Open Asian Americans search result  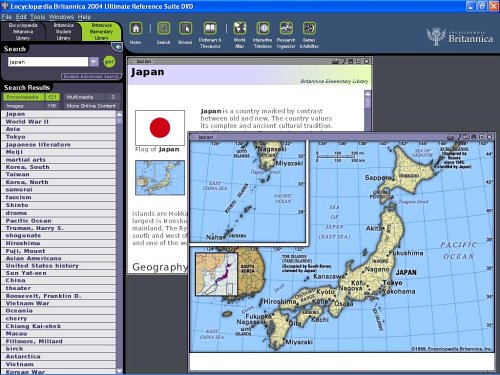tap(59, 258)
